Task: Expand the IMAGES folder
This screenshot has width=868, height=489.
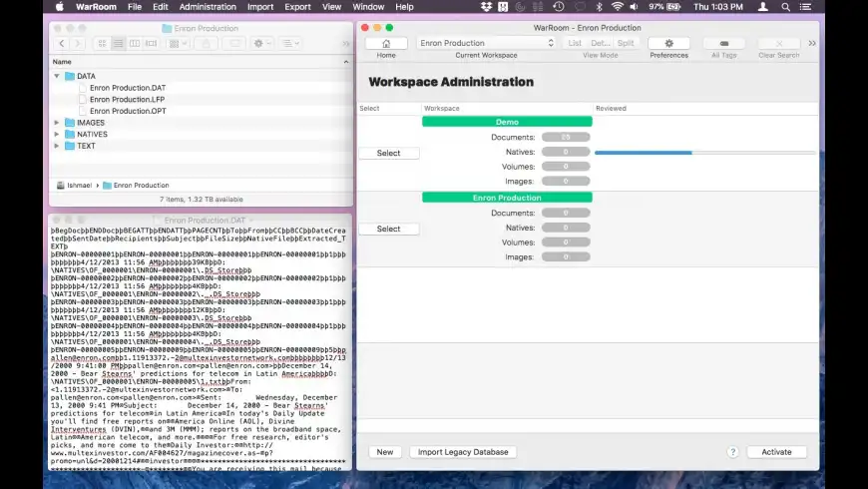Action: pyautogui.click(x=57, y=123)
